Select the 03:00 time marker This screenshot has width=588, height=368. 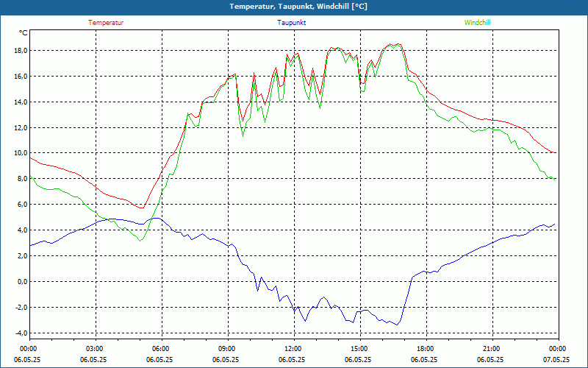[95, 349]
